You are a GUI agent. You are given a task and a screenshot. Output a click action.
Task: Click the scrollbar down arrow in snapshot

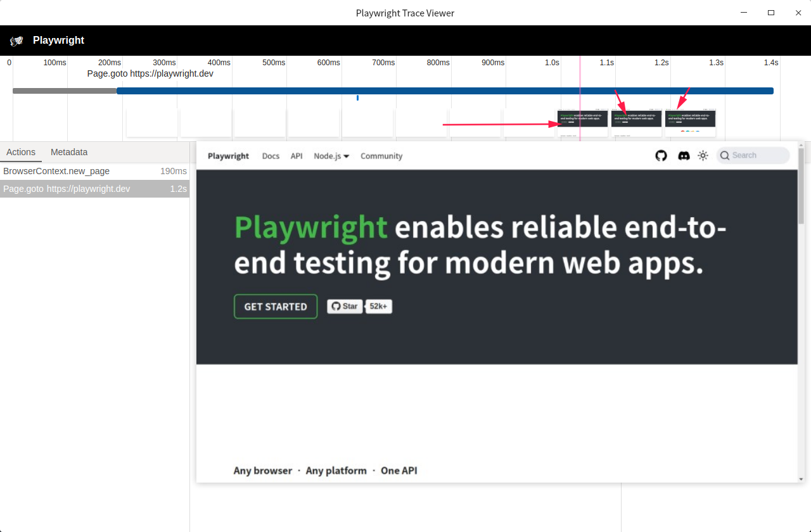point(801,479)
